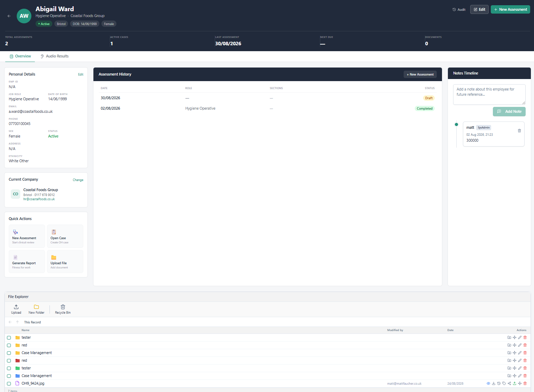
Task: Change the Current Company
Action: click(x=78, y=180)
